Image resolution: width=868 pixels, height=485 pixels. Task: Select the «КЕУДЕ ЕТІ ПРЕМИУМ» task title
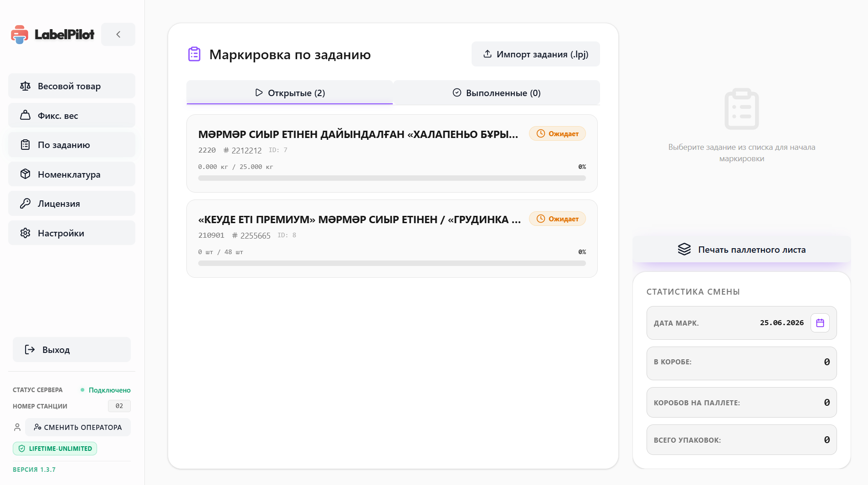tap(360, 220)
